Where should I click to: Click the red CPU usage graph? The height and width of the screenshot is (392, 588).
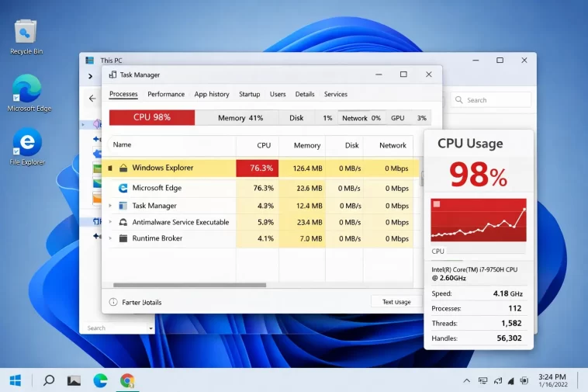(479, 220)
